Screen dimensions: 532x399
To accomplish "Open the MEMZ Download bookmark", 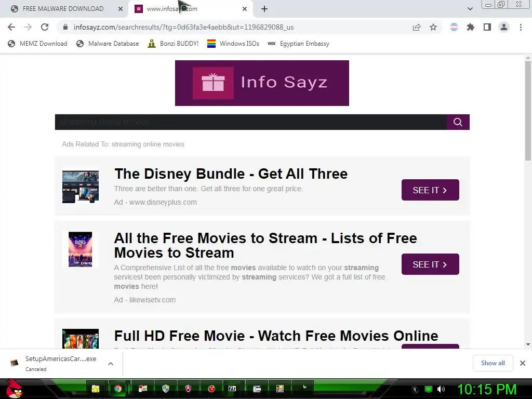I will click(37, 44).
